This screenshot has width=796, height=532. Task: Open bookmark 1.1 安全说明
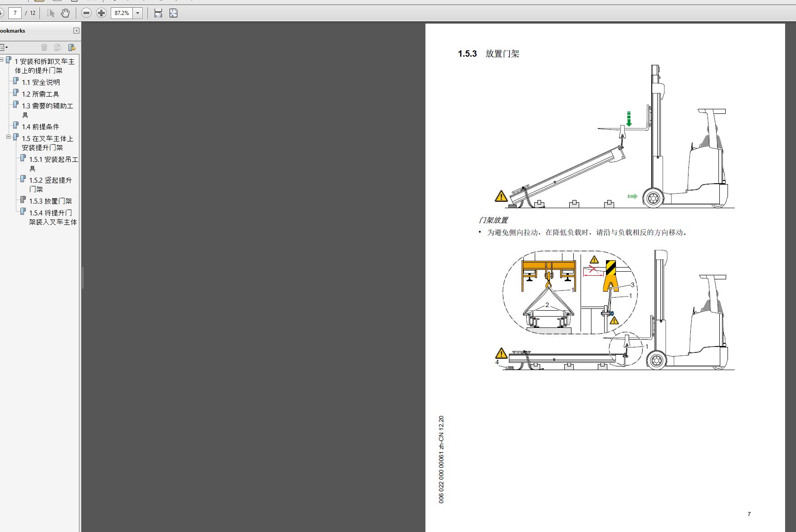[41, 82]
